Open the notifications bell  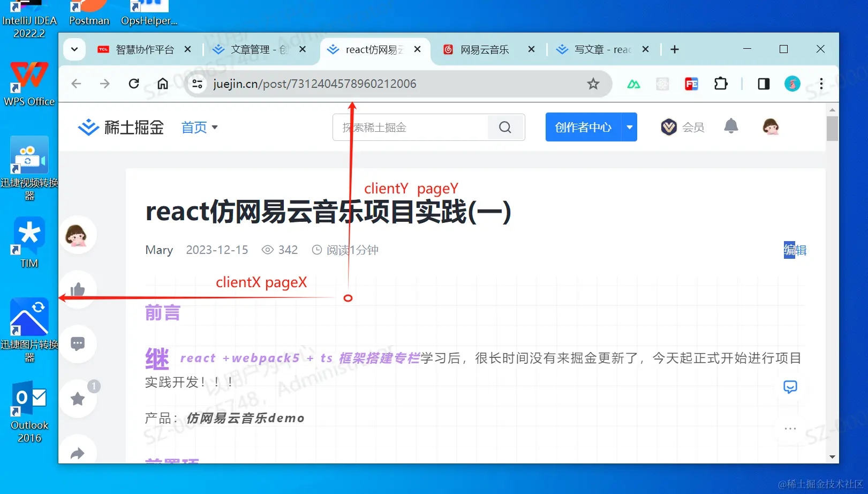point(731,126)
